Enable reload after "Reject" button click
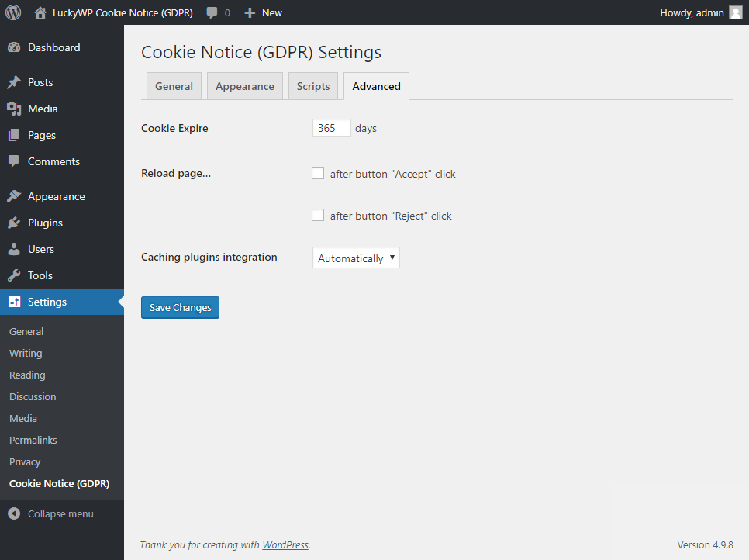The height and width of the screenshot is (560, 749). [x=318, y=216]
